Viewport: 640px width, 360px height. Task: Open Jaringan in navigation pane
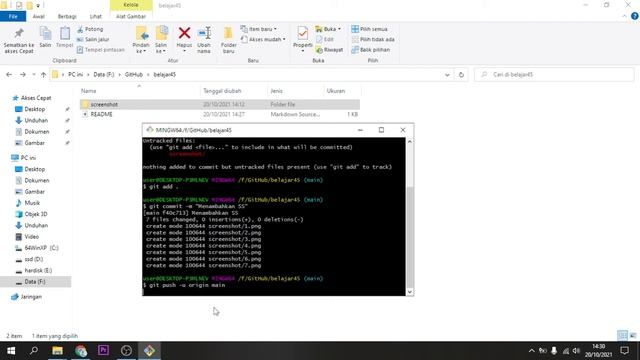31,297
